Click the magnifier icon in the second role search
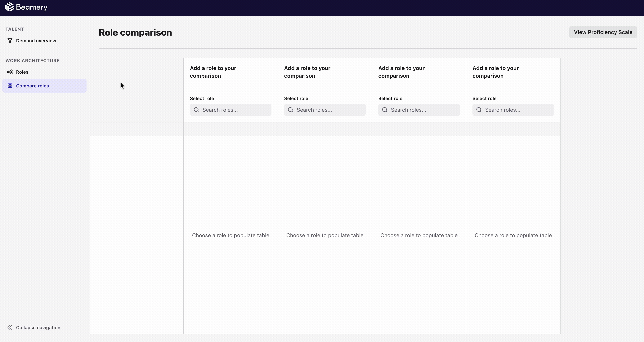The height and width of the screenshot is (342, 644). (x=290, y=110)
